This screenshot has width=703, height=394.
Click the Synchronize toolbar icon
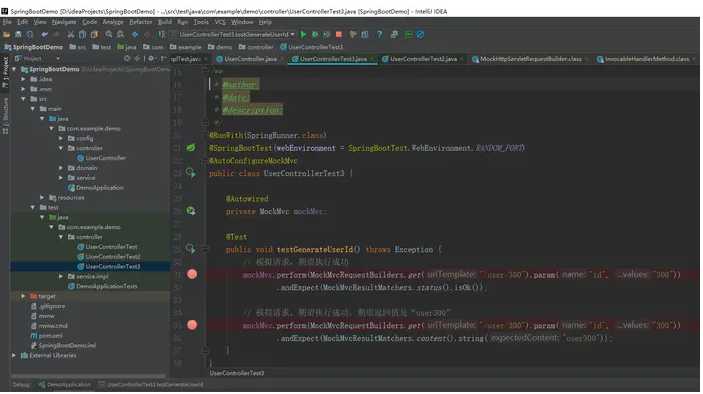point(30,35)
